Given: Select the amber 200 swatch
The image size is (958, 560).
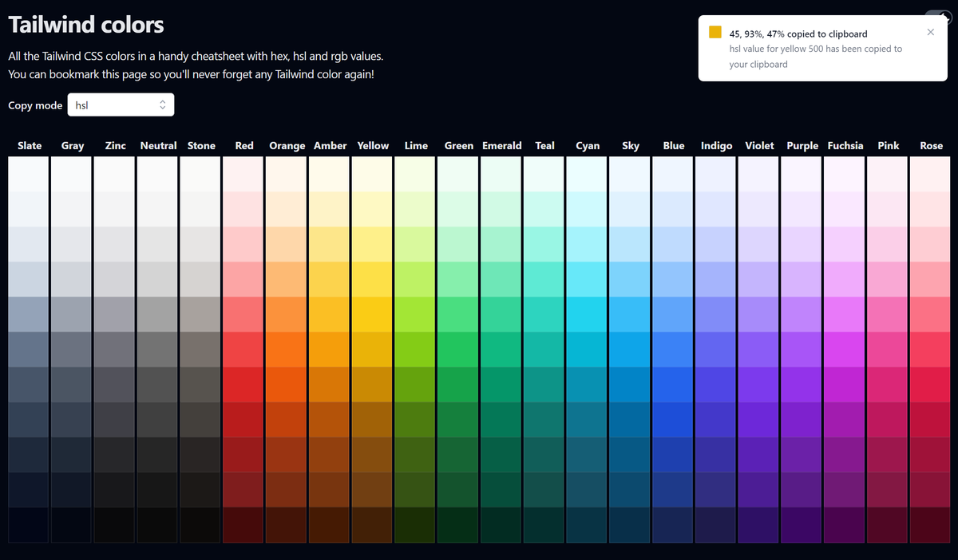Looking at the screenshot, I should [x=331, y=244].
